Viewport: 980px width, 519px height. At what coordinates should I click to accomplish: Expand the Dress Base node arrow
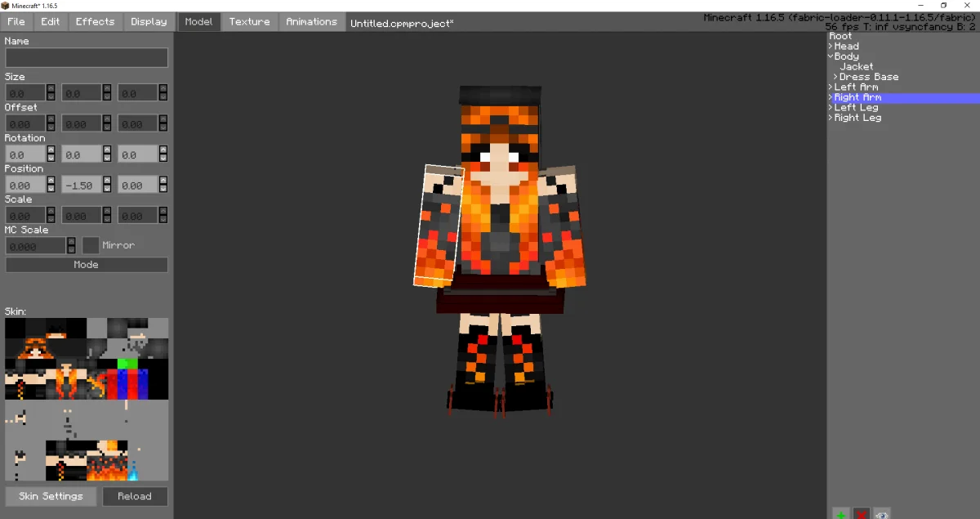pyautogui.click(x=835, y=77)
